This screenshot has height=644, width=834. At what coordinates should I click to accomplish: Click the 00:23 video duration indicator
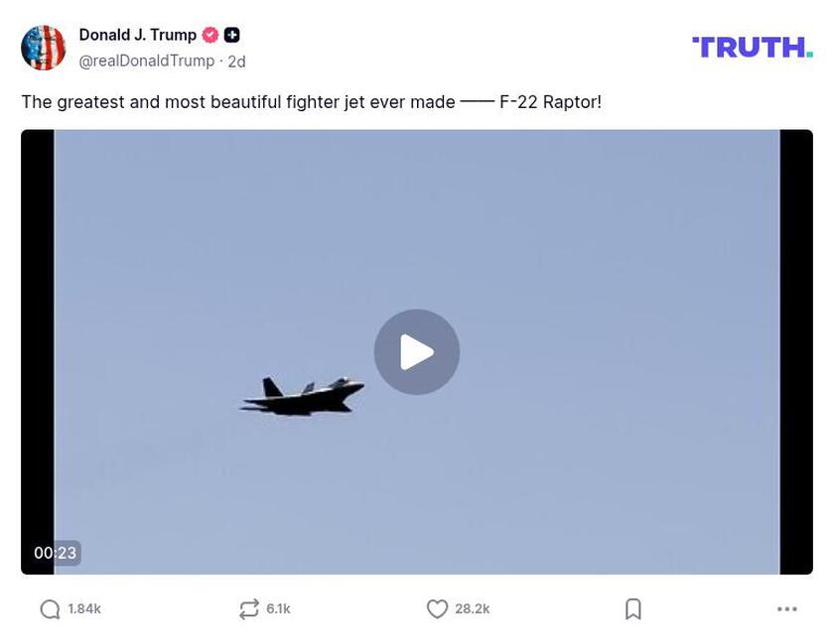(57, 553)
